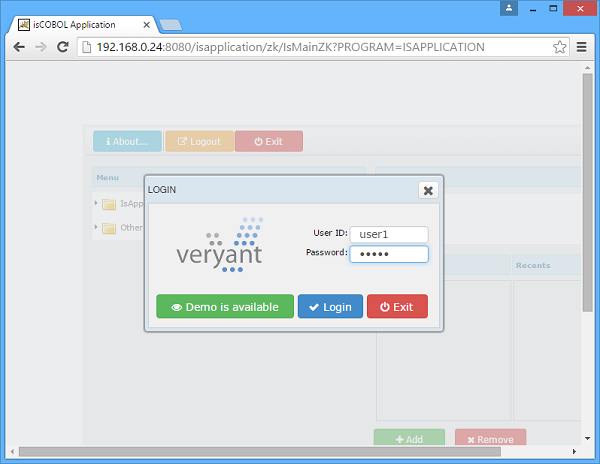The image size is (600, 464).
Task: Click the green Demo is available button
Action: 225,307
